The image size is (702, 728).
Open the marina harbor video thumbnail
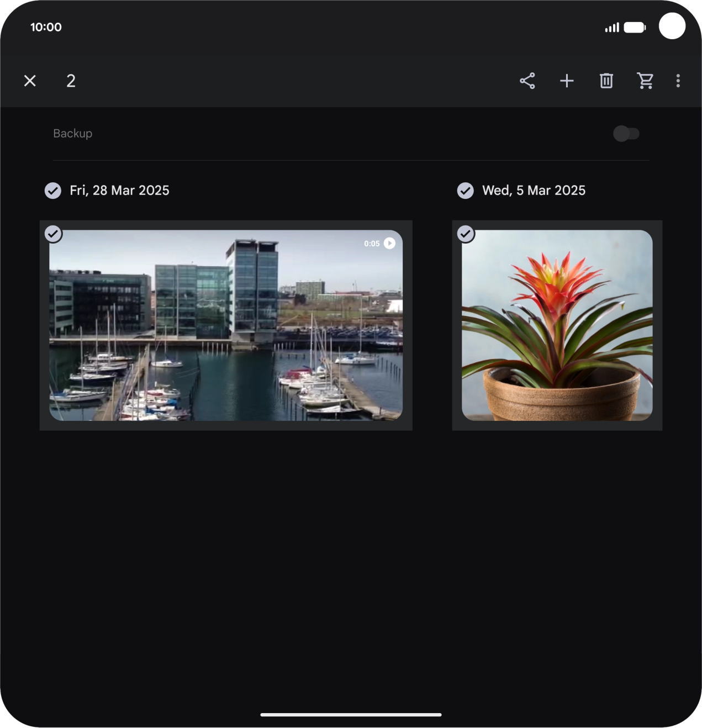(x=226, y=325)
